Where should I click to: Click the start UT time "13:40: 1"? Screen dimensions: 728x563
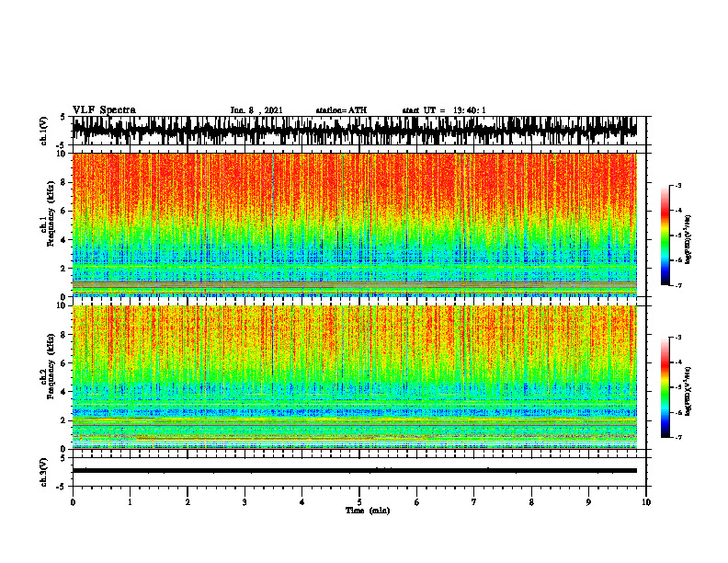point(470,110)
